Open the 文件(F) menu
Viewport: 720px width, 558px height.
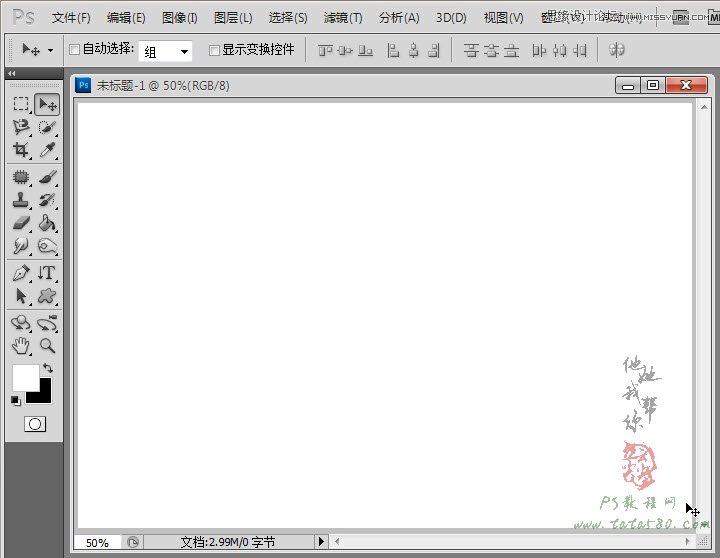pyautogui.click(x=71, y=18)
